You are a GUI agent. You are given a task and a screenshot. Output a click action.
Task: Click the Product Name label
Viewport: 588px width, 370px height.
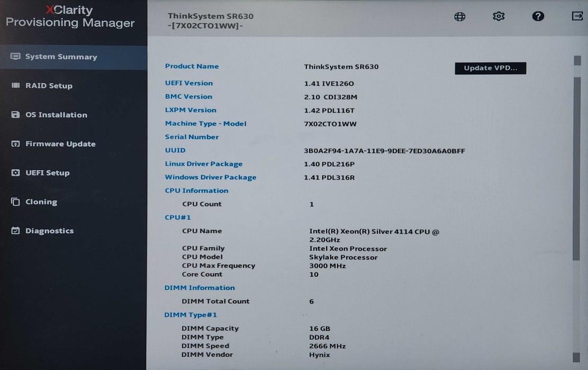point(192,66)
